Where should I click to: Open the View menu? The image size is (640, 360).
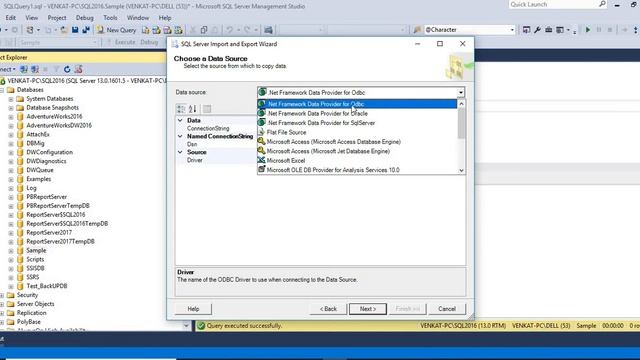click(x=31, y=18)
